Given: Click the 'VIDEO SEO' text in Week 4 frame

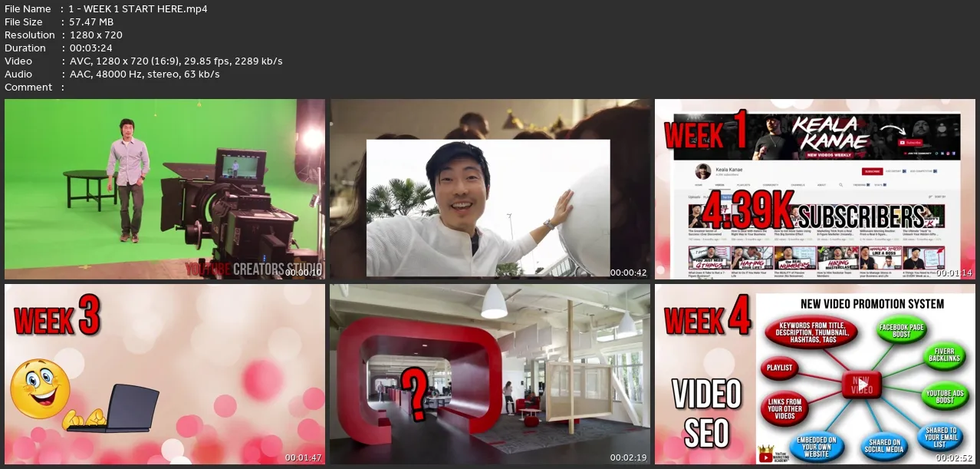Looking at the screenshot, I should point(707,415).
